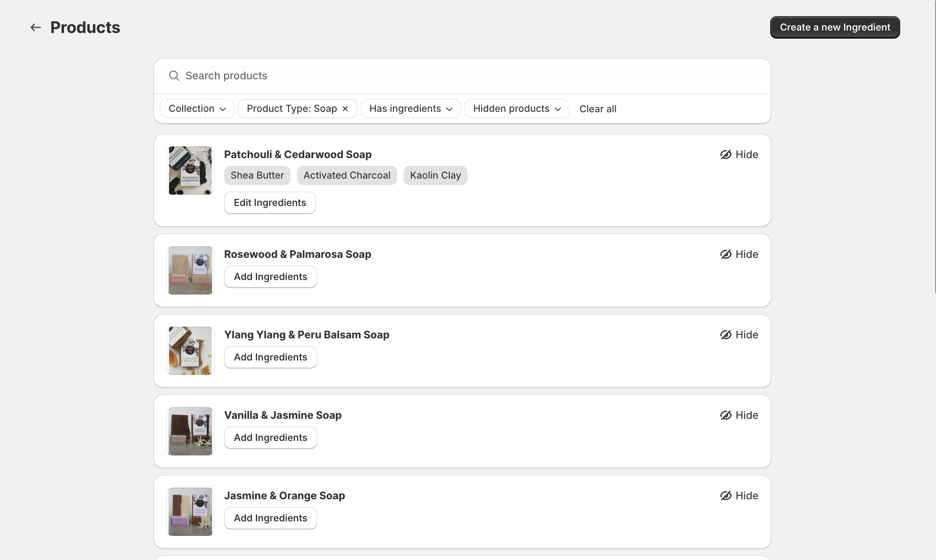The width and height of the screenshot is (936, 560).
Task: Click Clear all filters link
Action: [598, 109]
